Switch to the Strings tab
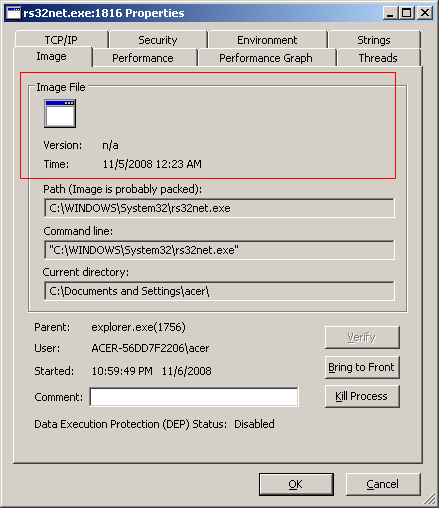Screen dimensions: 439x508 [374, 40]
